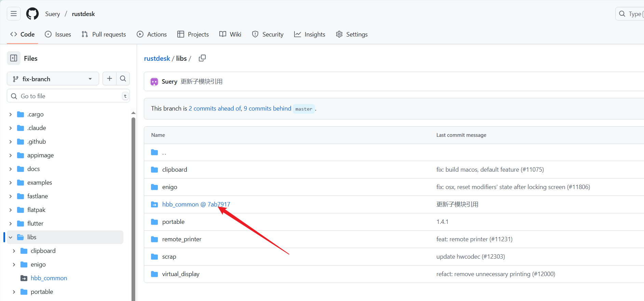The width and height of the screenshot is (644, 301).
Task: Open '9 commits behind' link
Action: click(268, 109)
